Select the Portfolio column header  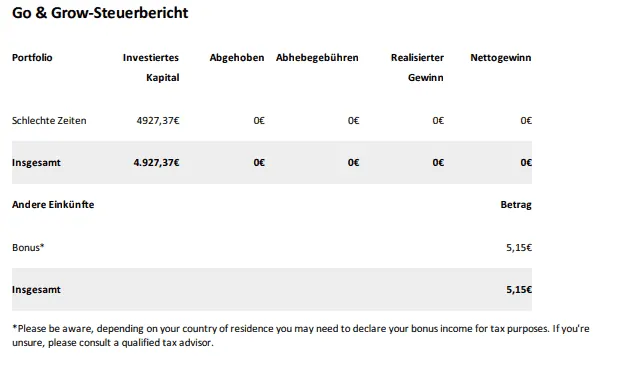32,58
